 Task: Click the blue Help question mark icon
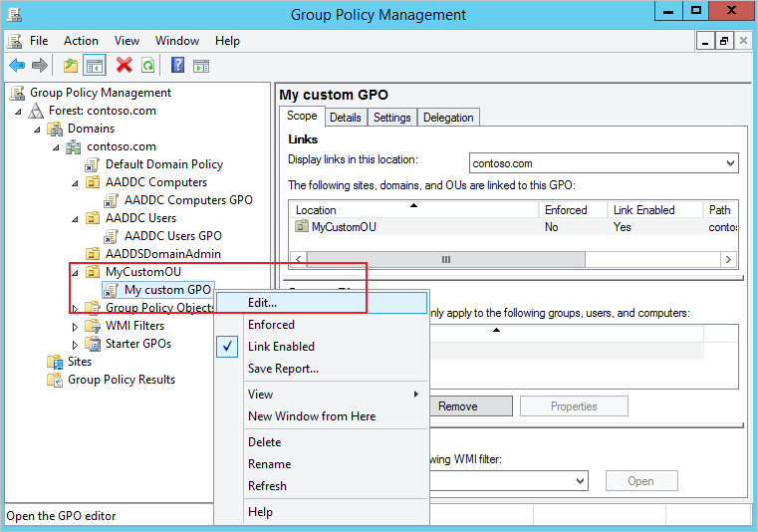[x=177, y=65]
